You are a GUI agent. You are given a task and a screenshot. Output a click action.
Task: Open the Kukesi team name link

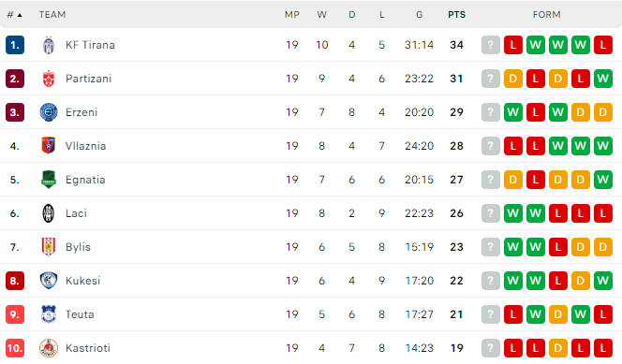click(x=83, y=281)
